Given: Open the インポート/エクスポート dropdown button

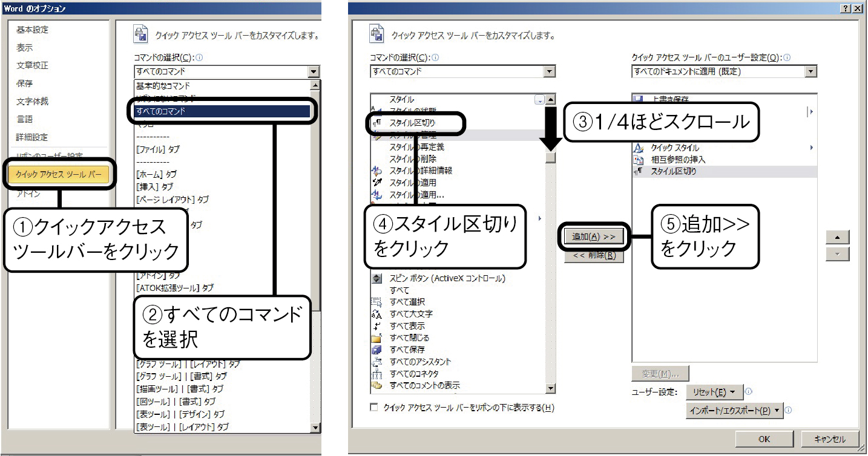Looking at the screenshot, I should coord(734,411).
